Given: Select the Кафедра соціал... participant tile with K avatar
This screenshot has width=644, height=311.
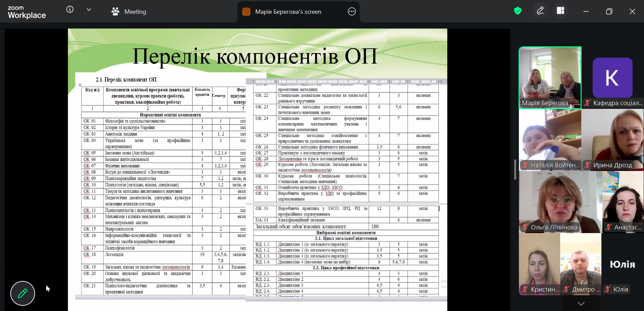Looking at the screenshot, I should [612, 78].
